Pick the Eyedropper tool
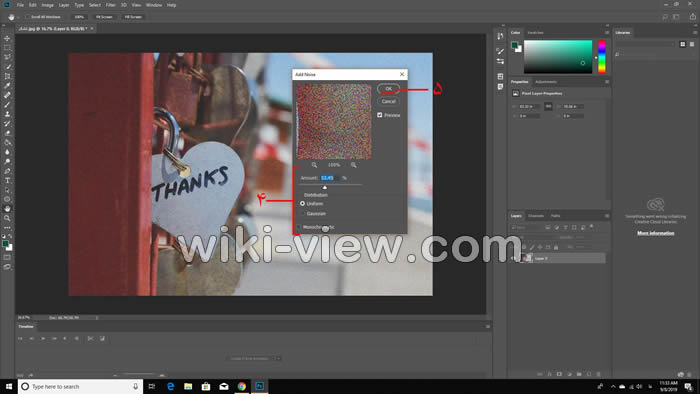The width and height of the screenshot is (700, 394). click(x=7, y=85)
